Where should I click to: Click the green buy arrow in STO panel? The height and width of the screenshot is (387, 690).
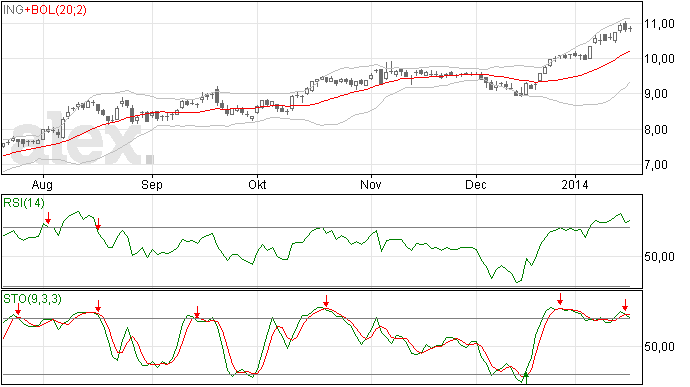pyautogui.click(x=525, y=377)
